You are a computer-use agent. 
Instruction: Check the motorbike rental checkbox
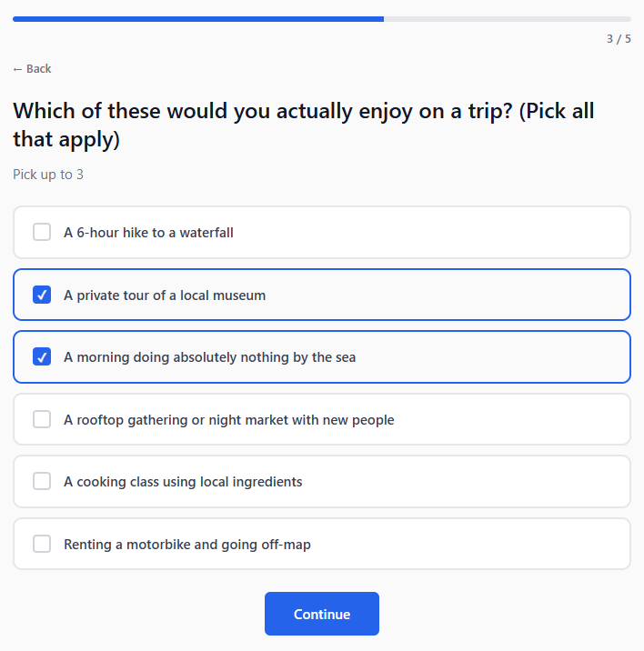click(42, 544)
